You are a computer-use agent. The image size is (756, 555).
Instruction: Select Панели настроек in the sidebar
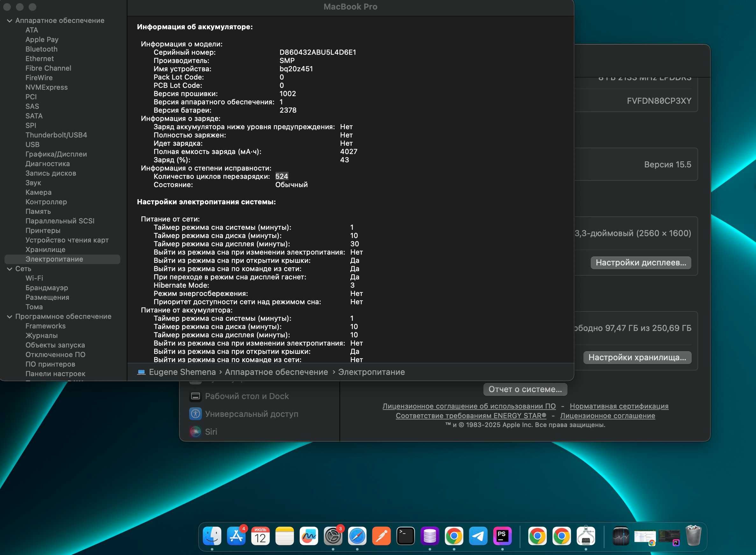[x=55, y=374]
